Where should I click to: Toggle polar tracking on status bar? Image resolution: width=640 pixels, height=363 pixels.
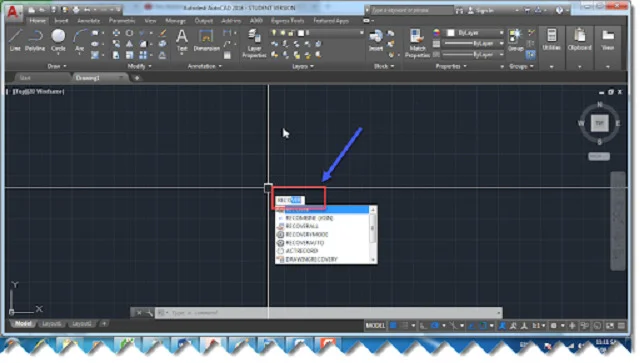(x=435, y=325)
